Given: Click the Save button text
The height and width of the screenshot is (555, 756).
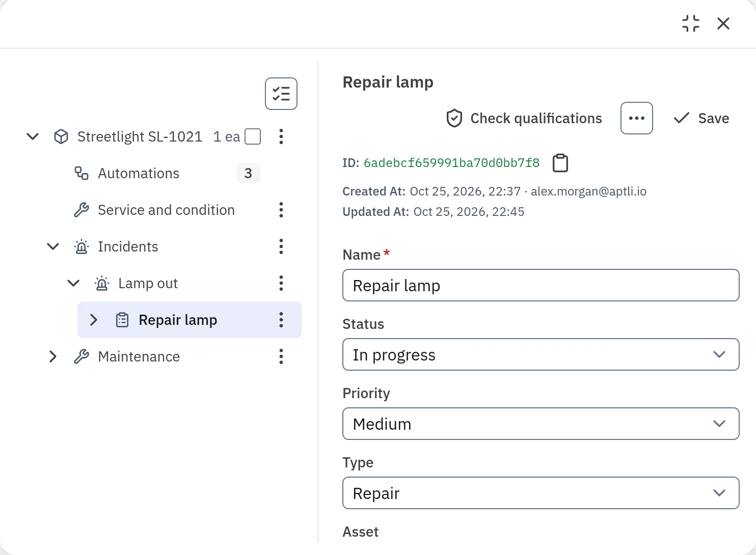Looking at the screenshot, I should tap(714, 118).
